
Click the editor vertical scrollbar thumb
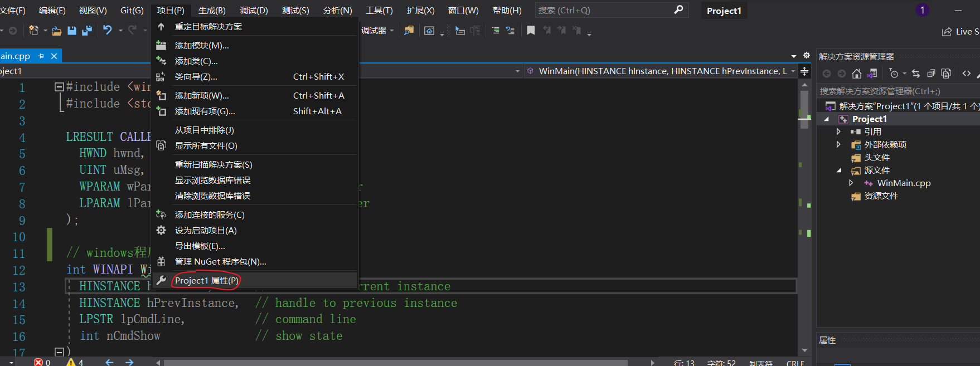coord(804,110)
